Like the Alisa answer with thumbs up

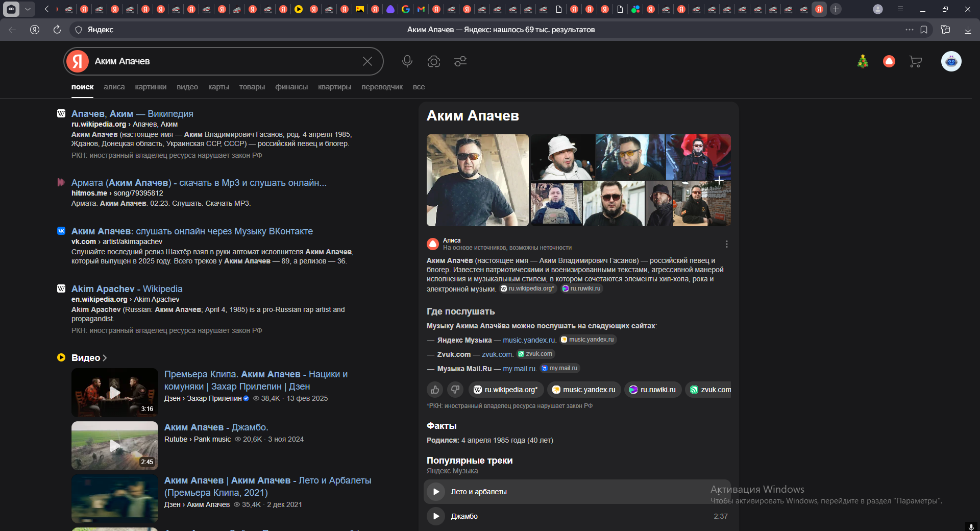pos(435,390)
